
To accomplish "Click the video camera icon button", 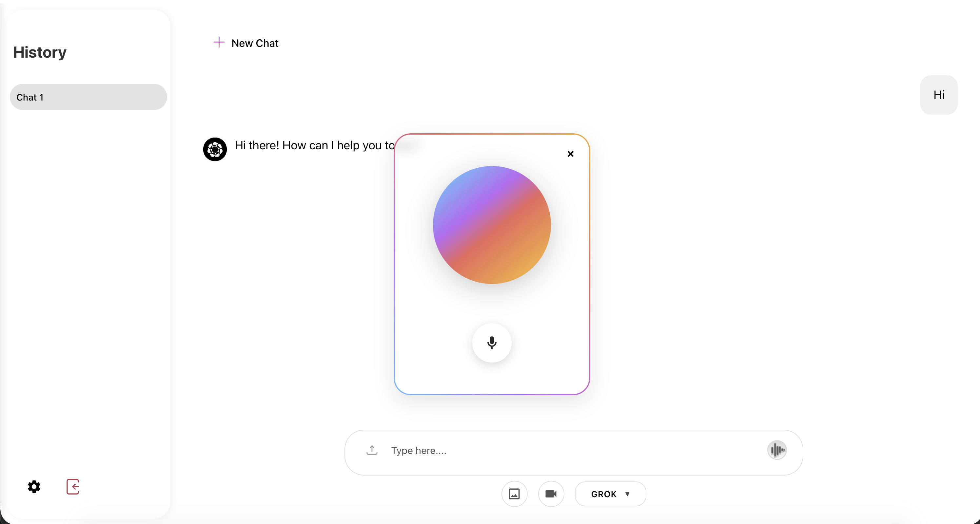I will [551, 494].
